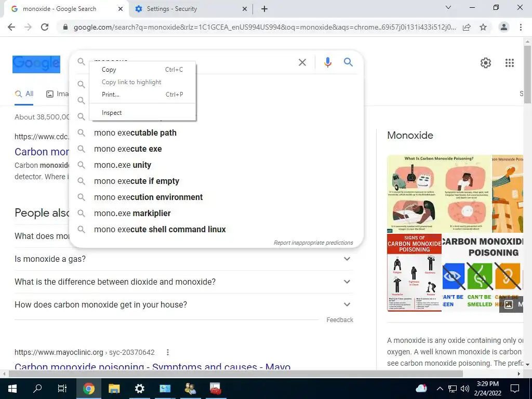Open Chrome three-dot menu
532x399 pixels.
521,27
